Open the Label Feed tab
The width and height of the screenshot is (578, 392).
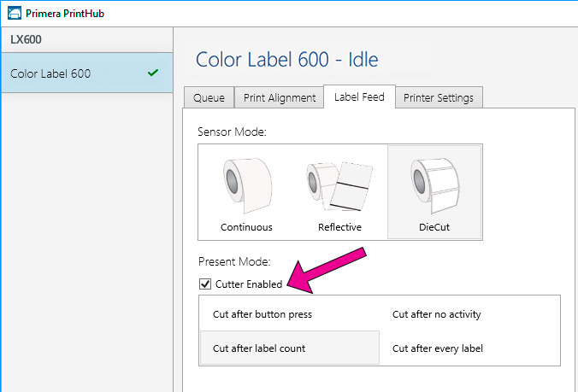359,97
